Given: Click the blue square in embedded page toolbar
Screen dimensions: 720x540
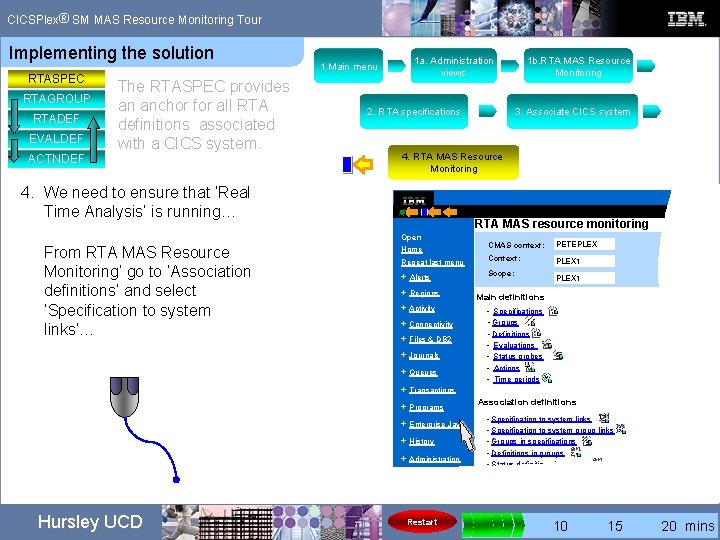Looking at the screenshot, I should tap(424, 212).
